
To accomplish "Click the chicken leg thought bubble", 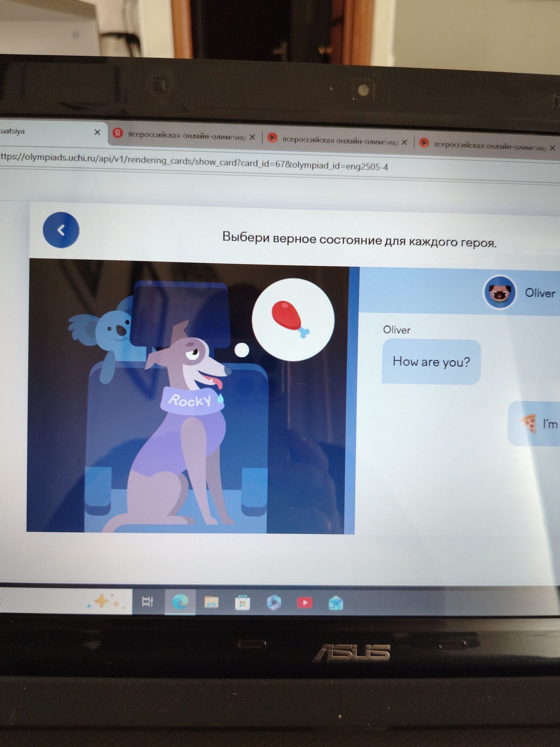I will tap(293, 319).
